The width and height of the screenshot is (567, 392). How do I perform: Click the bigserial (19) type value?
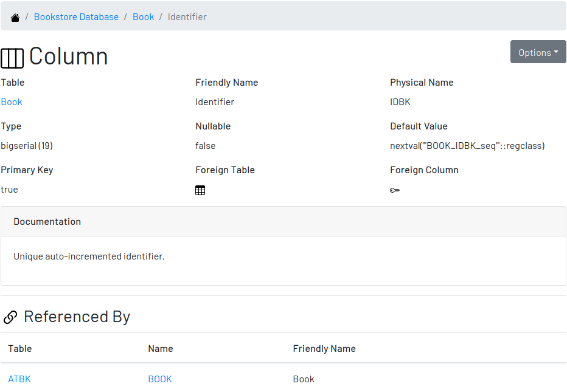pos(27,146)
